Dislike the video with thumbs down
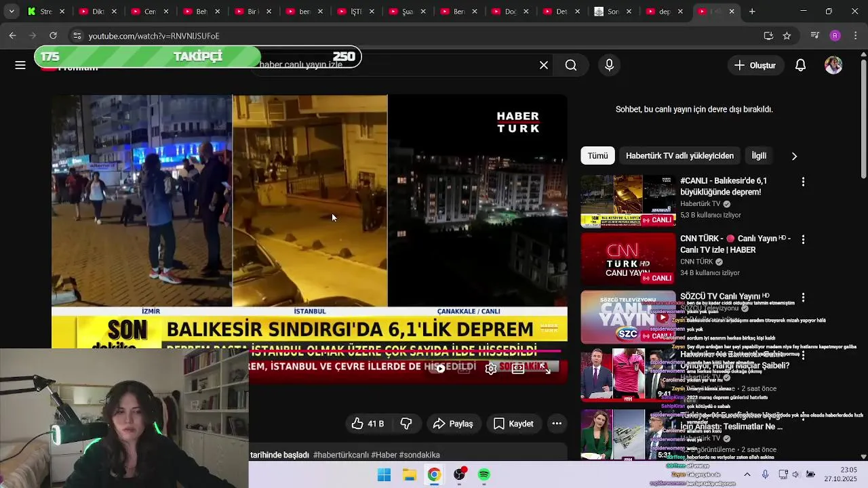 point(406,424)
